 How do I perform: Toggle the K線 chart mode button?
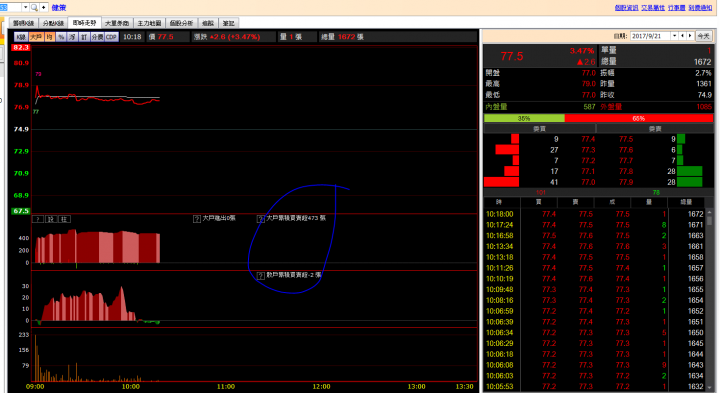pyautogui.click(x=21, y=37)
